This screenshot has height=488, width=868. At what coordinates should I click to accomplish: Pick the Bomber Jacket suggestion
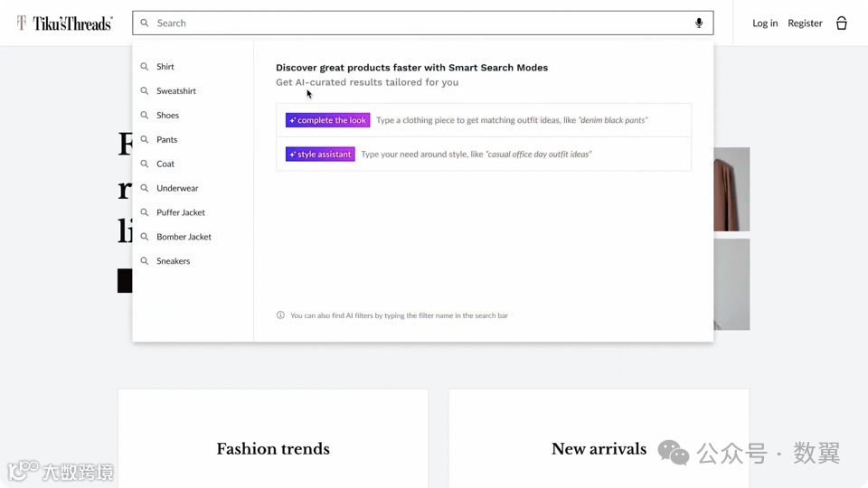tap(184, 237)
